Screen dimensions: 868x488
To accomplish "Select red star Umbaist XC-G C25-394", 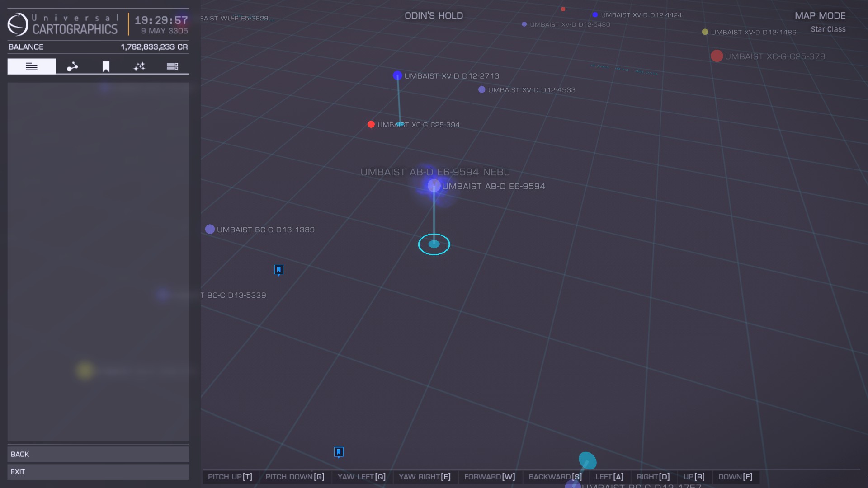I will pyautogui.click(x=371, y=124).
